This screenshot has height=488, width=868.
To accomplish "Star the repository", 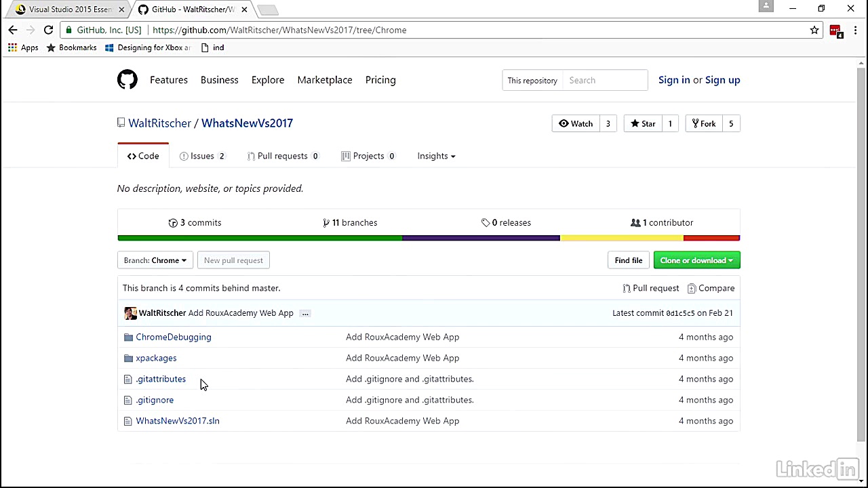I will point(643,123).
